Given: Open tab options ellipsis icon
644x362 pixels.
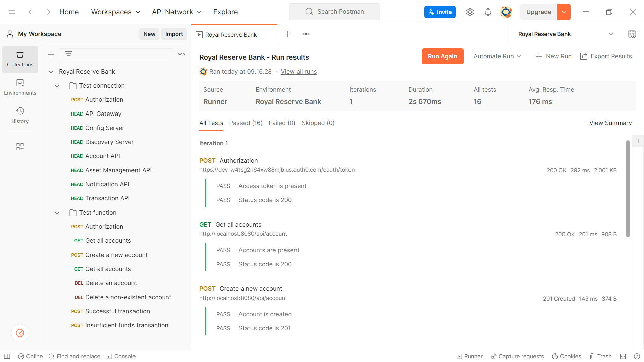Looking at the screenshot, I should click(306, 34).
